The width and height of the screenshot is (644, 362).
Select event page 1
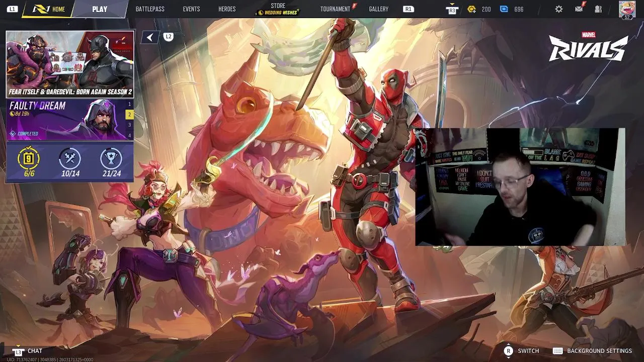click(x=129, y=104)
